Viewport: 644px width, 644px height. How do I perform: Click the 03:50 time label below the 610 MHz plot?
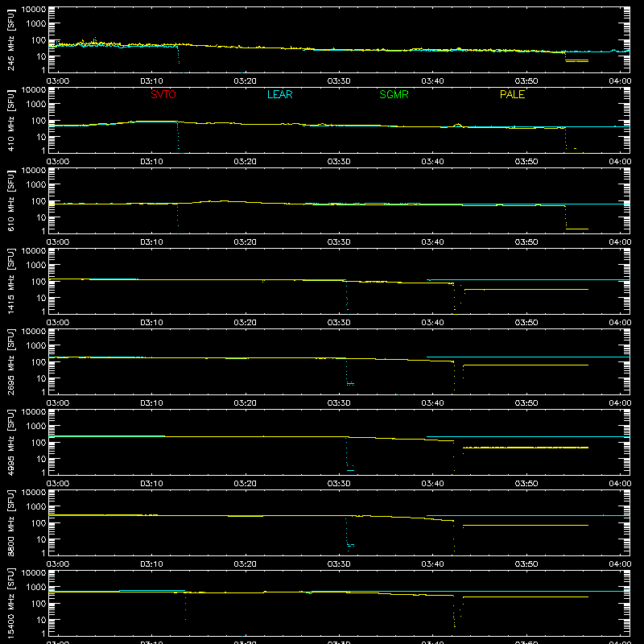pos(526,242)
